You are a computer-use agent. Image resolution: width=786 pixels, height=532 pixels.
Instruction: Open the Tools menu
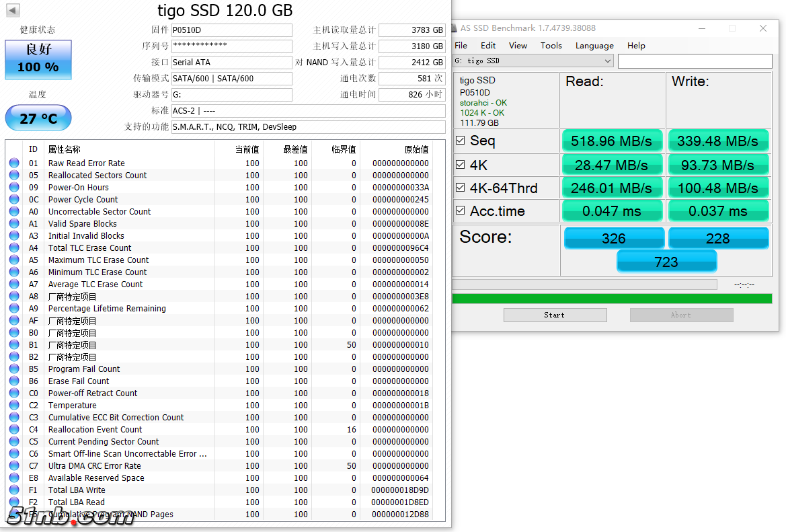(551, 46)
